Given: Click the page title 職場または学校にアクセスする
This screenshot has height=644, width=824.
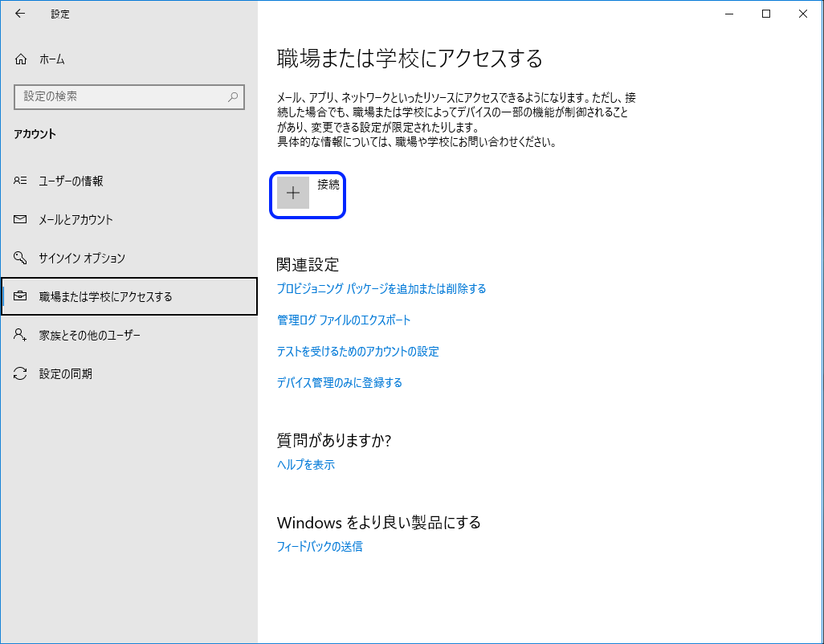Looking at the screenshot, I should point(410,59).
